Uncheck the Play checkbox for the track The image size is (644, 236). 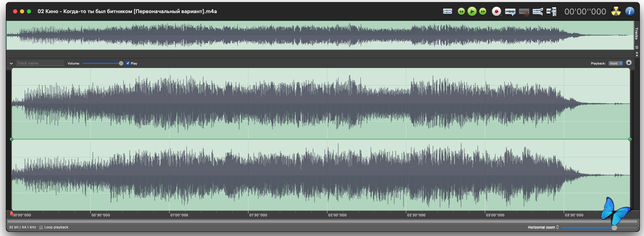[x=128, y=63]
